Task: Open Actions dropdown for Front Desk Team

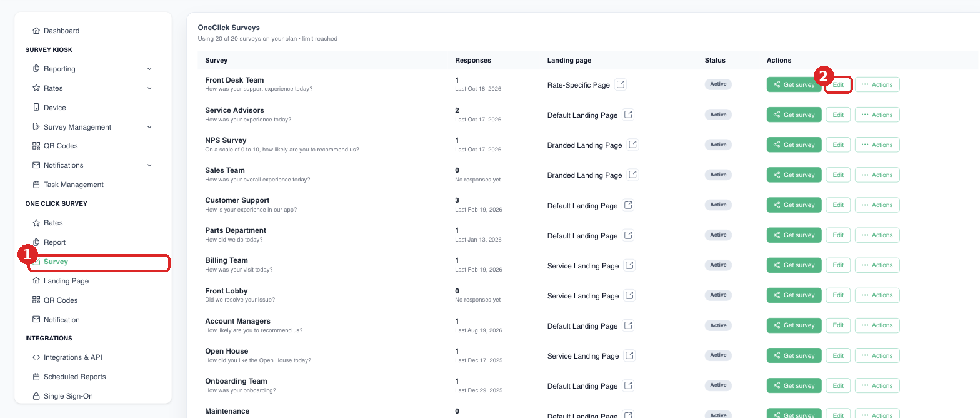Action: 877,84
